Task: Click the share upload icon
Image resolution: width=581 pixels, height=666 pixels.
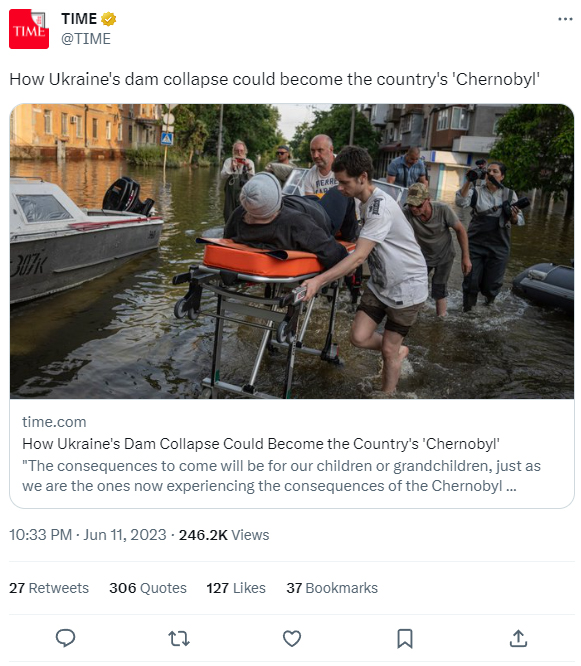Action: 518,638
